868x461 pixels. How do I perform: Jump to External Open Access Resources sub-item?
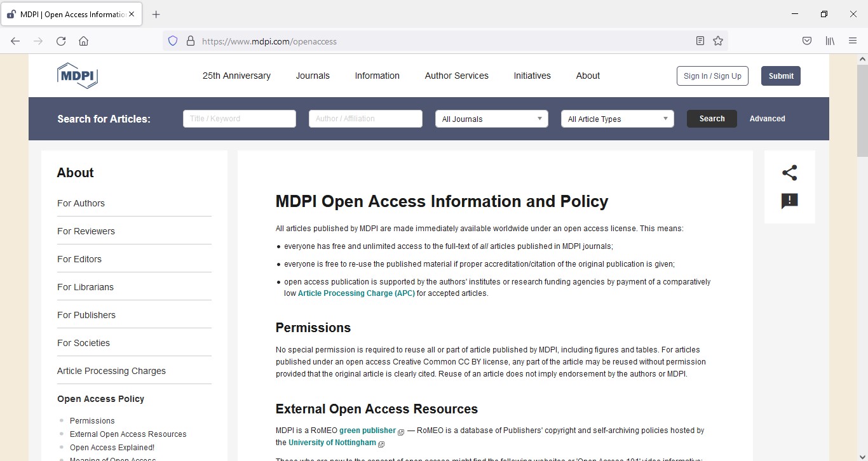(x=128, y=434)
